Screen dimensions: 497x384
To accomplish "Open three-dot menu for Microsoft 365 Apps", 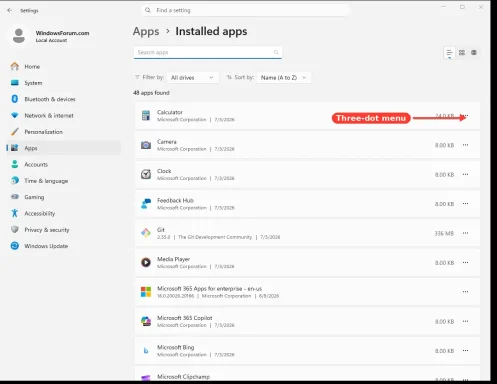I will coord(465,292).
